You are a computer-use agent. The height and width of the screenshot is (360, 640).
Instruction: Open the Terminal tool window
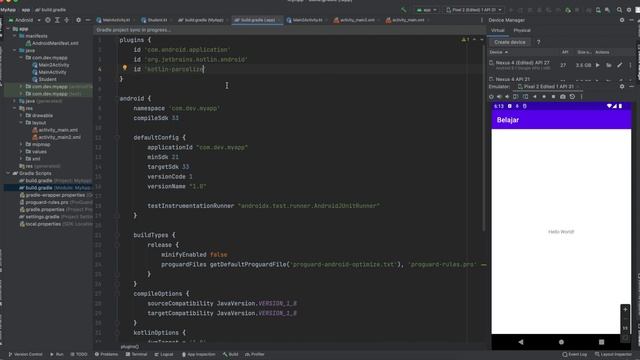136,354
